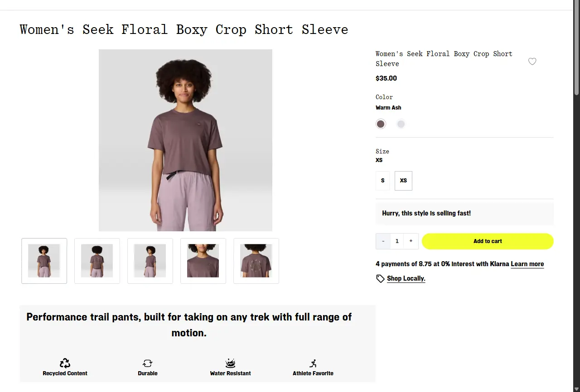Open the Shop Locally link
580x392 pixels.
click(x=406, y=278)
